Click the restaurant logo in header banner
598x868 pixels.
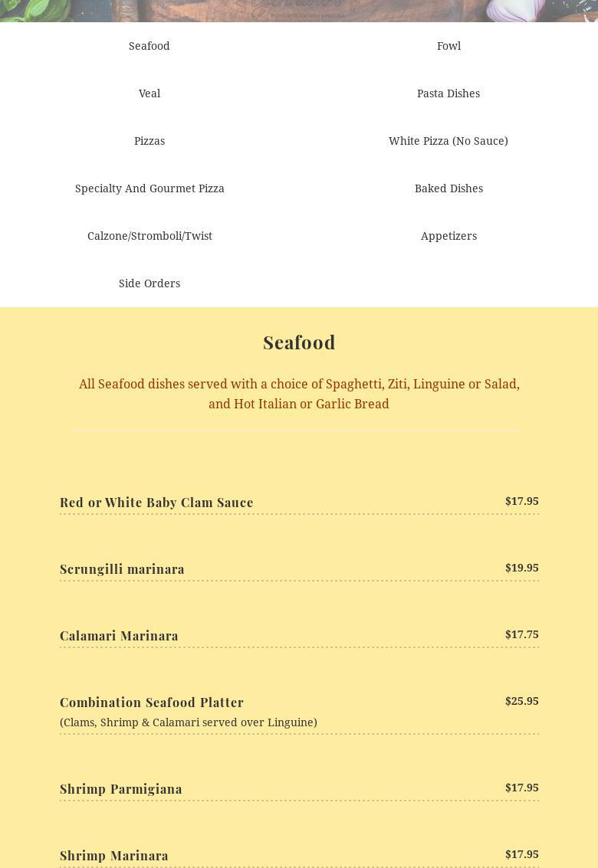click(298, 7)
